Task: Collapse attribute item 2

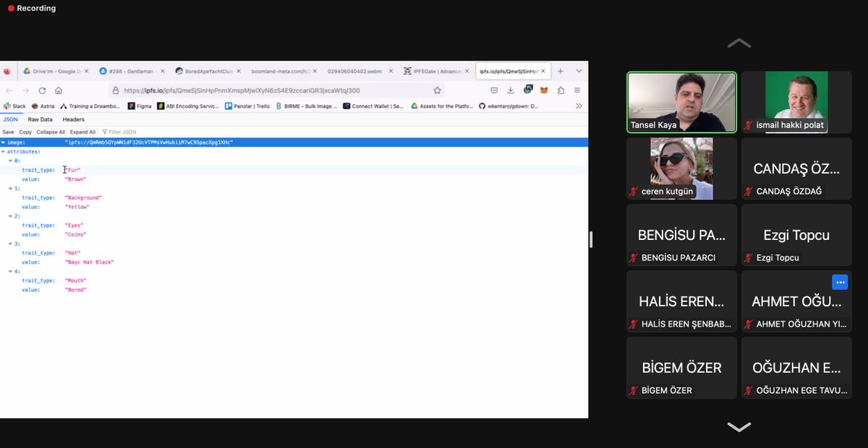Action: point(10,216)
